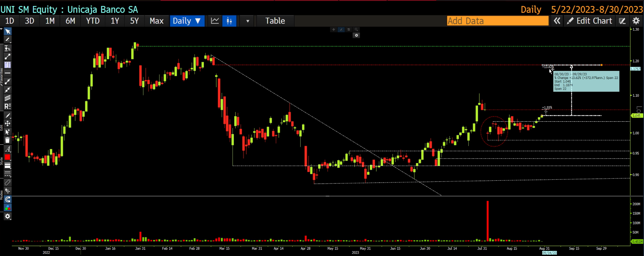
Task: Open the red line color swatch
Action: point(7,157)
